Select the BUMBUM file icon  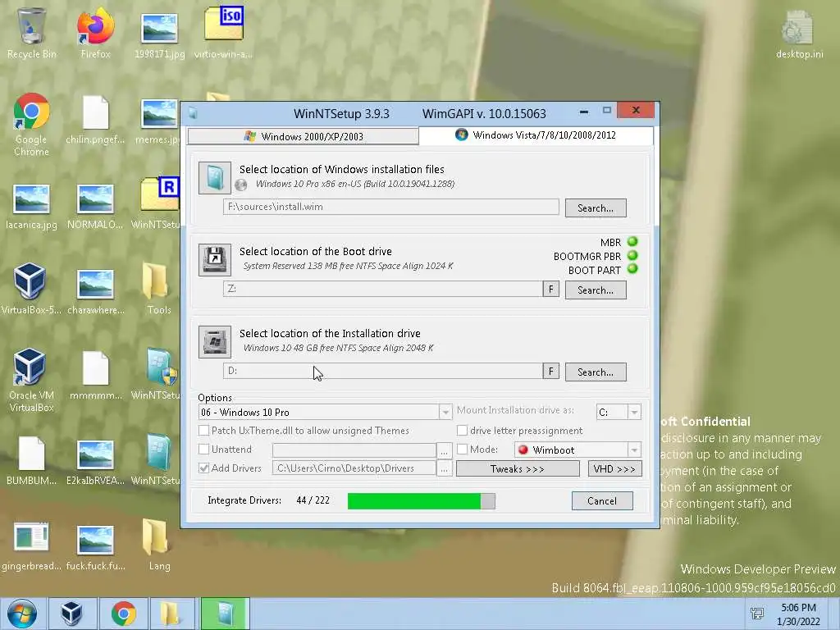coord(31,461)
